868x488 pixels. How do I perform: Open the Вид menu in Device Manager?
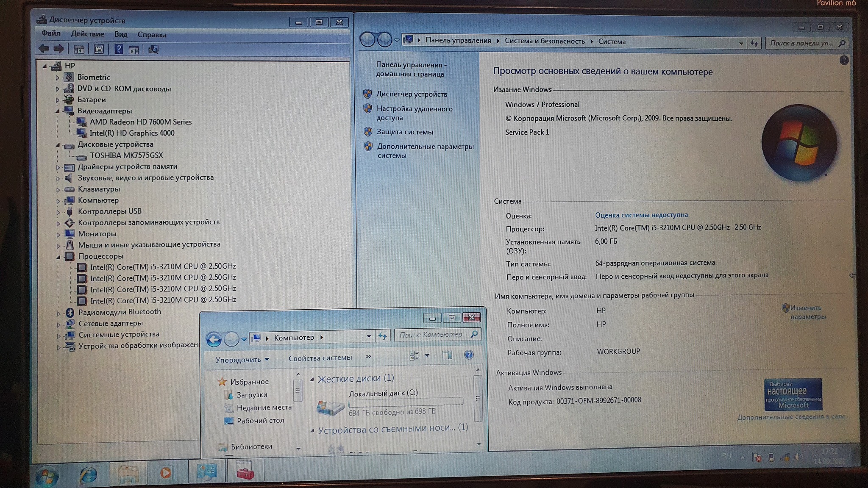tap(121, 34)
